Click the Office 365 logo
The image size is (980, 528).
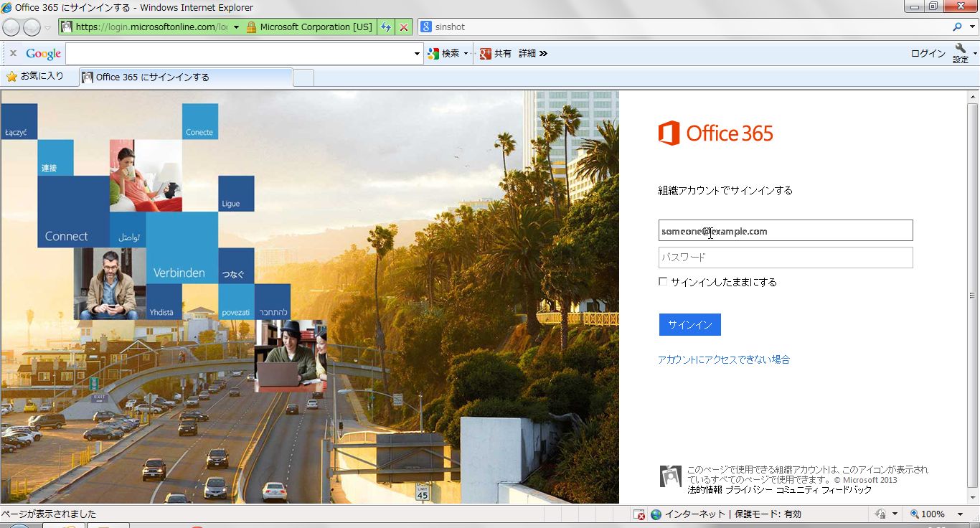pyautogui.click(x=715, y=133)
